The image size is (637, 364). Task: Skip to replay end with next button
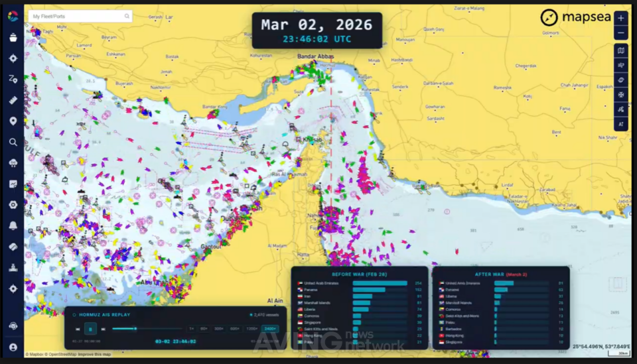pyautogui.click(x=103, y=329)
